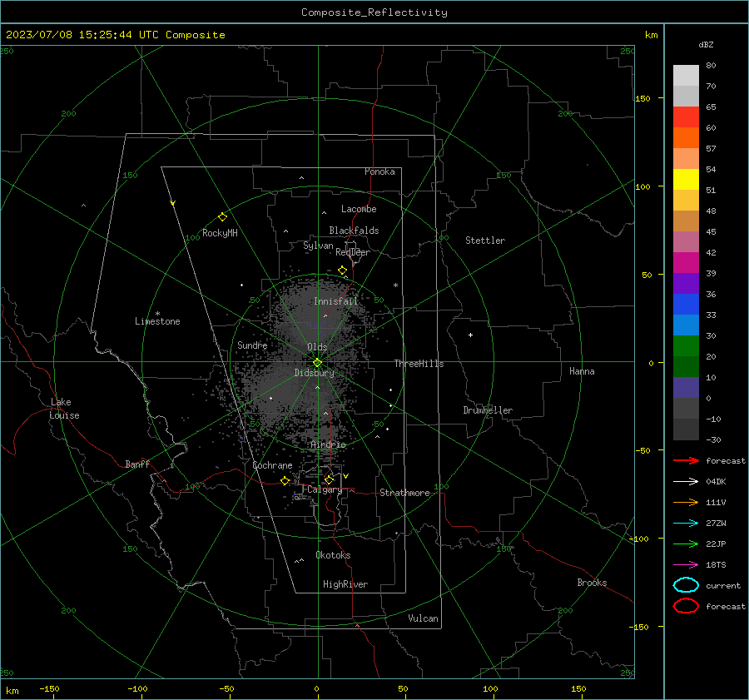Click the Innisfail label on map
The height and width of the screenshot is (700, 749).
click(x=335, y=301)
